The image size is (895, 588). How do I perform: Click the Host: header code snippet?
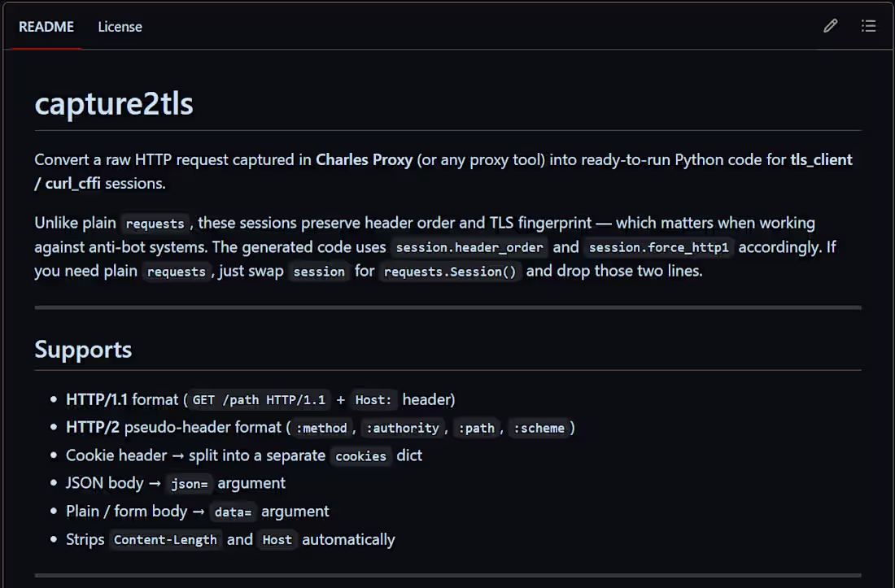pos(373,400)
